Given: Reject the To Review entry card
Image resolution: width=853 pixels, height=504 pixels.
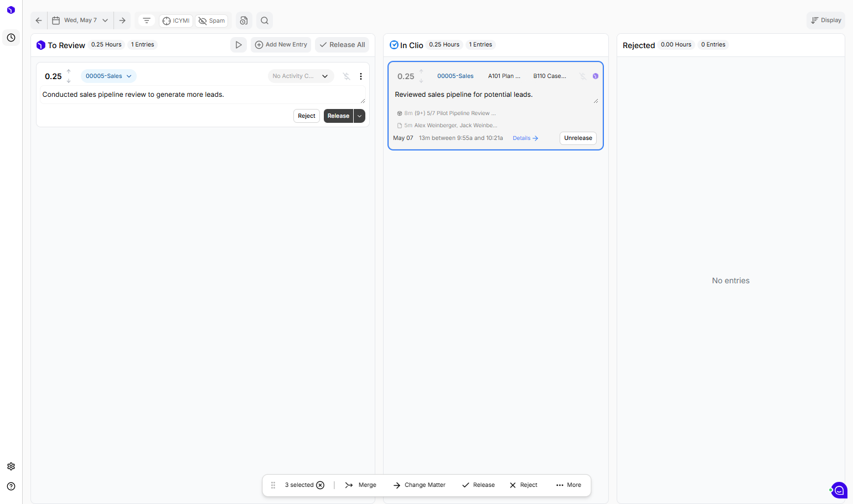Looking at the screenshot, I should (307, 116).
